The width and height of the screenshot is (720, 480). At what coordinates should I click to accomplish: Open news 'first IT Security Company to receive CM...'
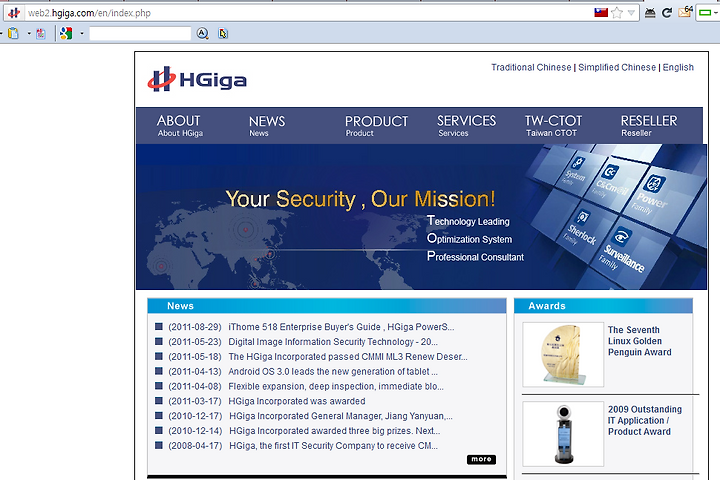(x=333, y=446)
